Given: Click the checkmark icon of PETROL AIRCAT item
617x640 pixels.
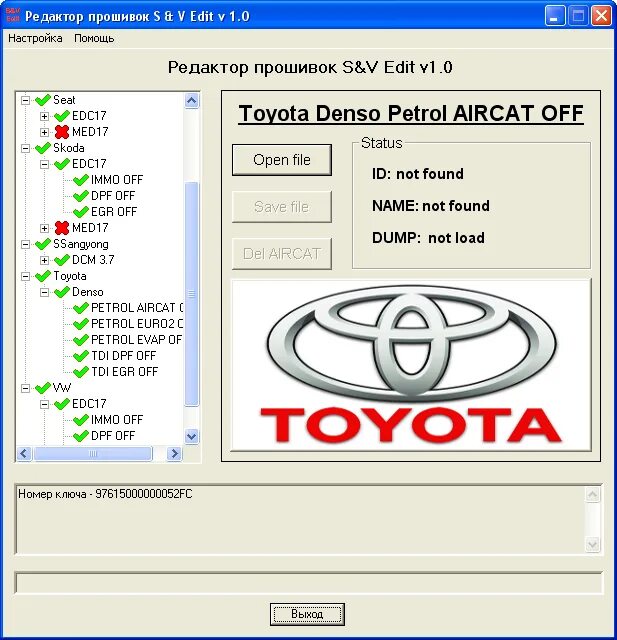Looking at the screenshot, I should (x=81, y=308).
